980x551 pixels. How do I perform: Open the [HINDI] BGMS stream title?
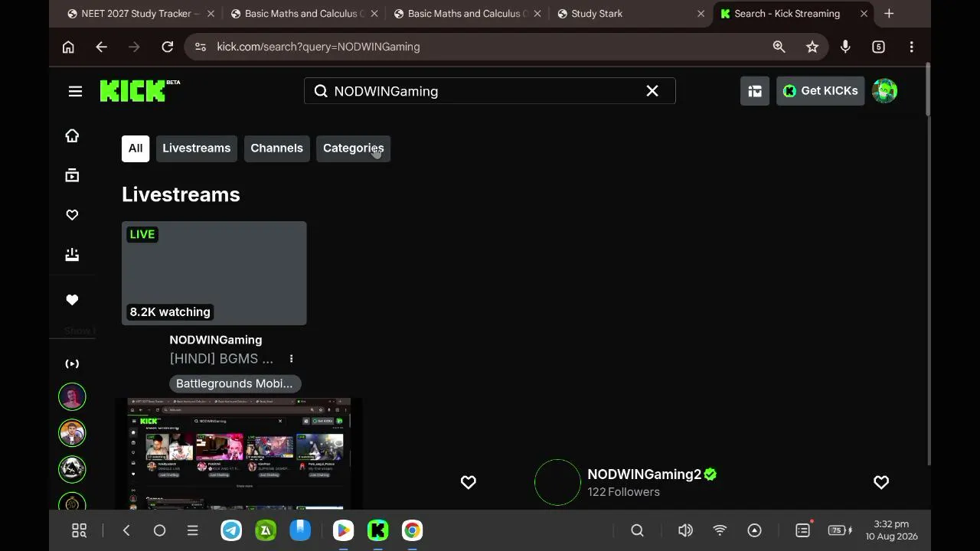221,359
